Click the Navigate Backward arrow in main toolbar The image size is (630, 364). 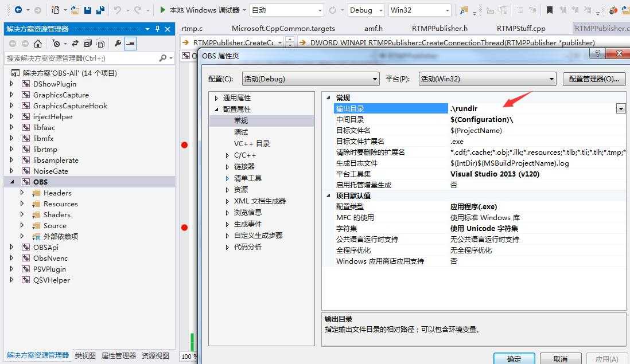[x=18, y=10]
